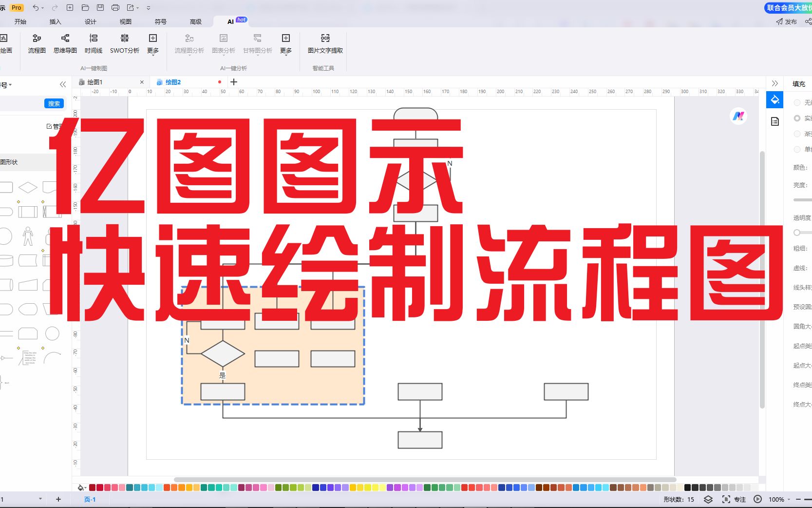Screen dimensions: 812x508
Task: Click the 发布 button
Action: point(787,21)
